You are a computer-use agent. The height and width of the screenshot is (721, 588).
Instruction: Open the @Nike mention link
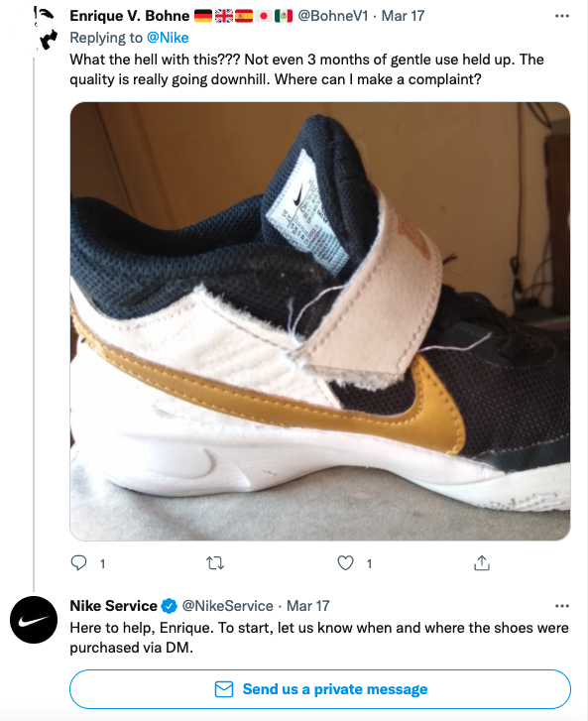[x=168, y=38]
